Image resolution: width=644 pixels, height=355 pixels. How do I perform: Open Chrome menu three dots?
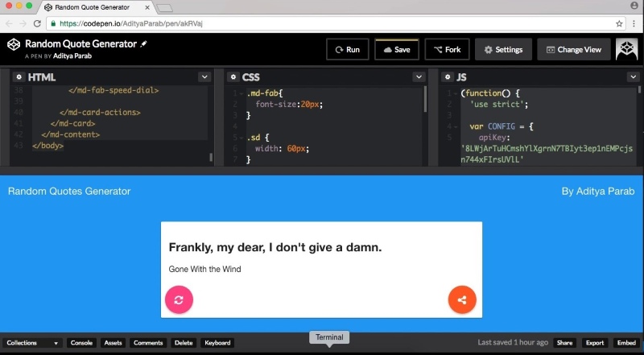point(634,23)
